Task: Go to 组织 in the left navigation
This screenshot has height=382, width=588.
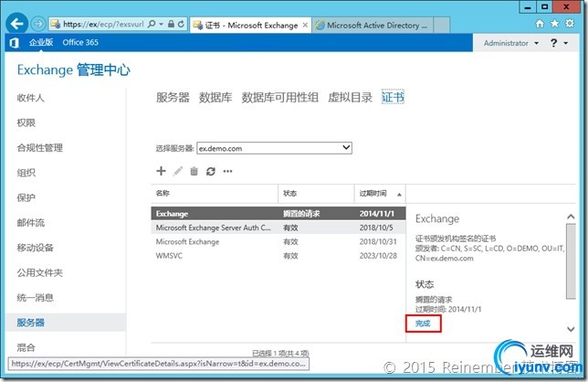Action: pyautogui.click(x=26, y=173)
